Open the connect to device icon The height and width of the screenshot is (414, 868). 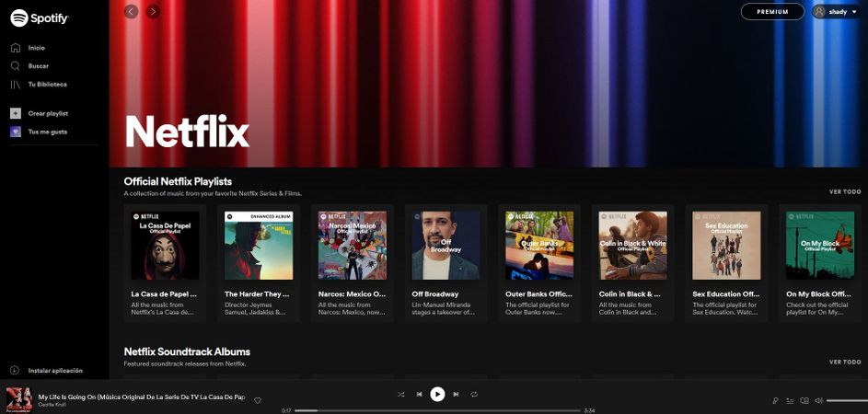(804, 400)
